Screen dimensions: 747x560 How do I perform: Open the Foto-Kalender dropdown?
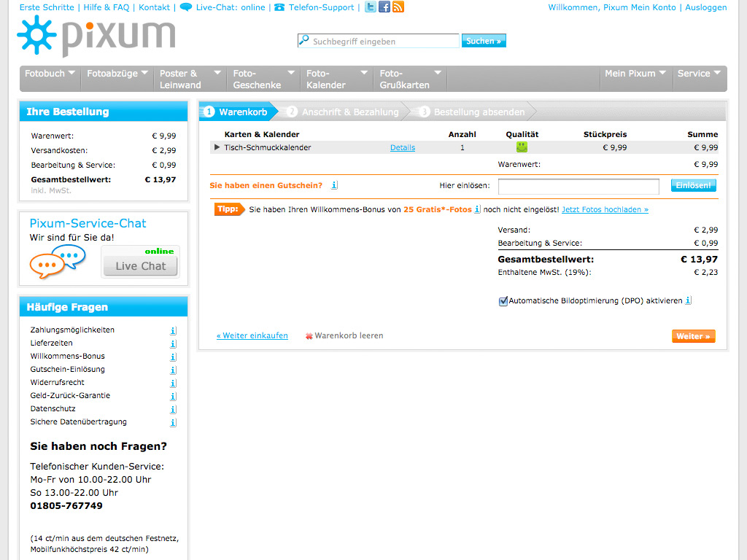[337, 79]
